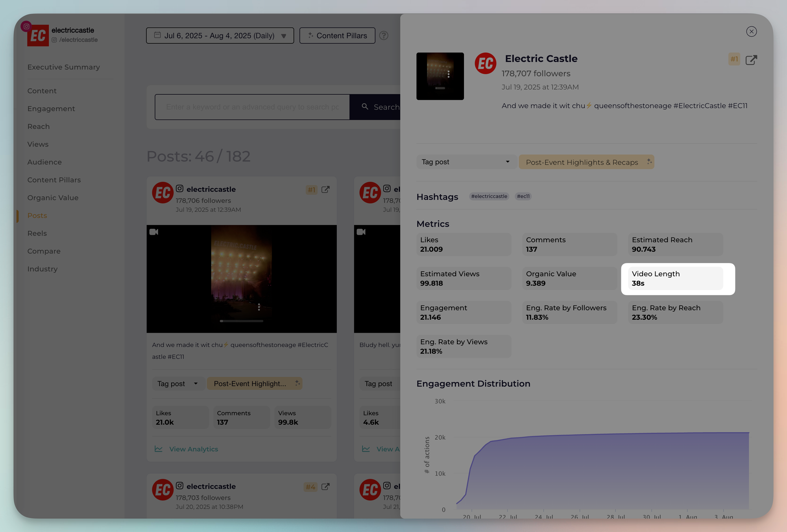787x532 pixels.
Task: Open the date range dropdown Jul 6 - Aug 4
Action: (220, 35)
